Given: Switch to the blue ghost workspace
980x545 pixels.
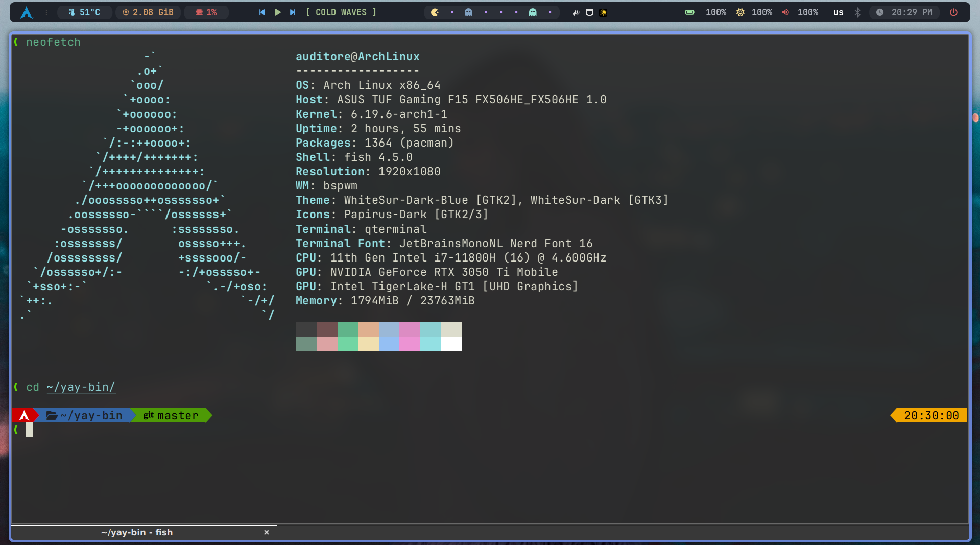Looking at the screenshot, I should tap(468, 12).
